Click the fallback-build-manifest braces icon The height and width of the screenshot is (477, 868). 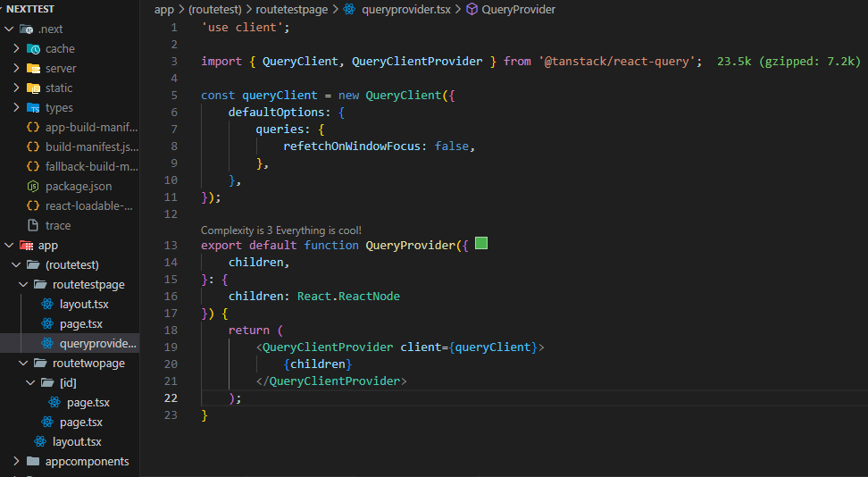point(33,166)
